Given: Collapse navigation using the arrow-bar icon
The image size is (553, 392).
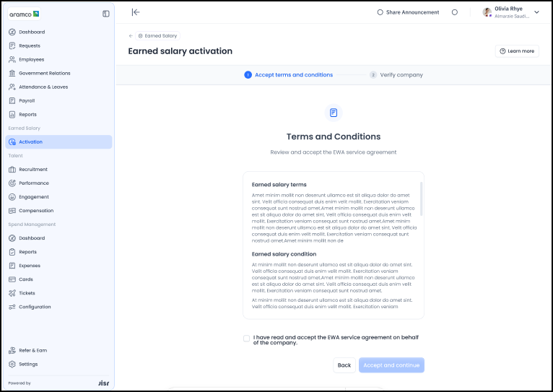Looking at the screenshot, I should [x=135, y=12].
